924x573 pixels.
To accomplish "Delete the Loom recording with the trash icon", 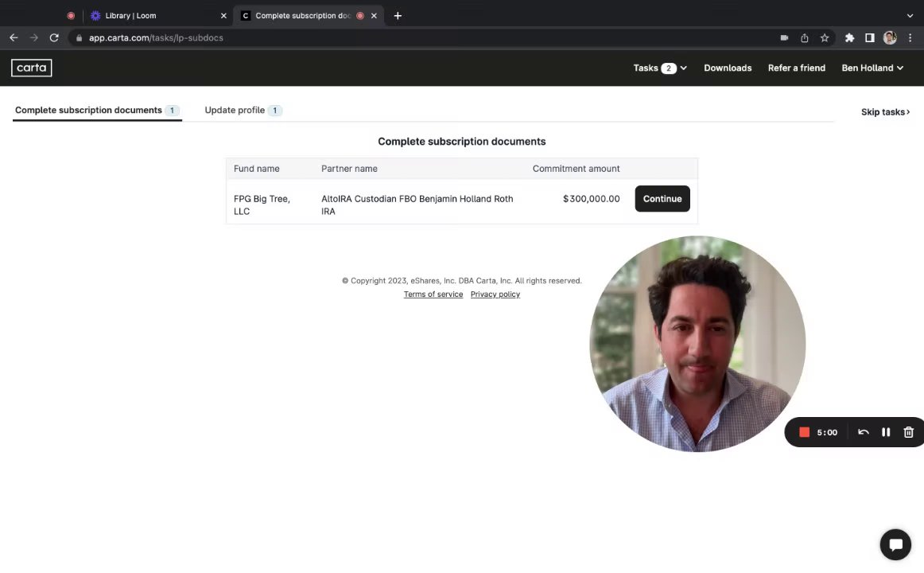I will click(909, 432).
